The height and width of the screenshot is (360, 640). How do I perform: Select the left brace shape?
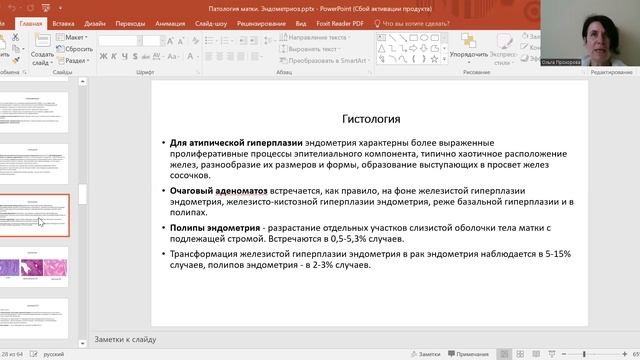click(x=413, y=59)
